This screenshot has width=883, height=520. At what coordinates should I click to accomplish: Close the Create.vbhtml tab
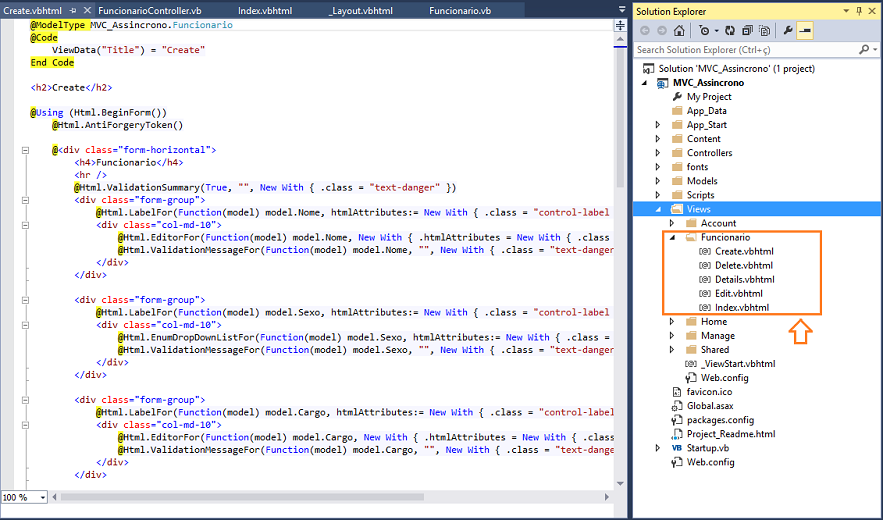pyautogui.click(x=87, y=10)
